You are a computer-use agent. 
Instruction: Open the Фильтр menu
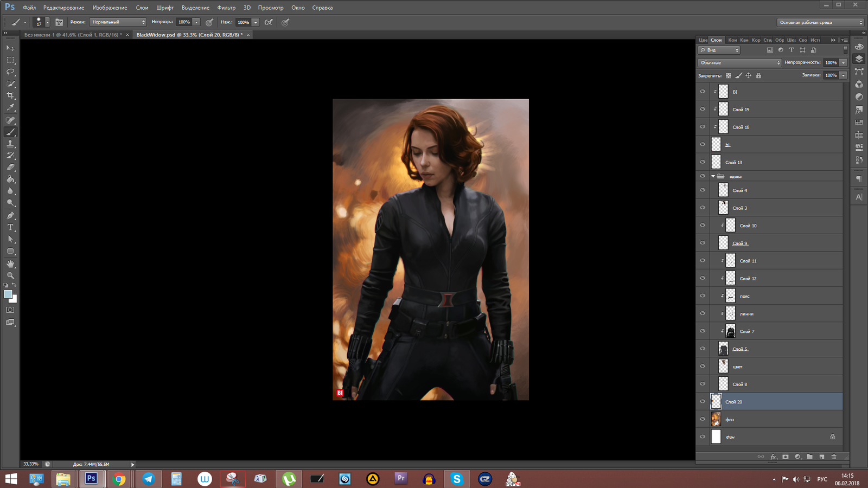click(226, 8)
